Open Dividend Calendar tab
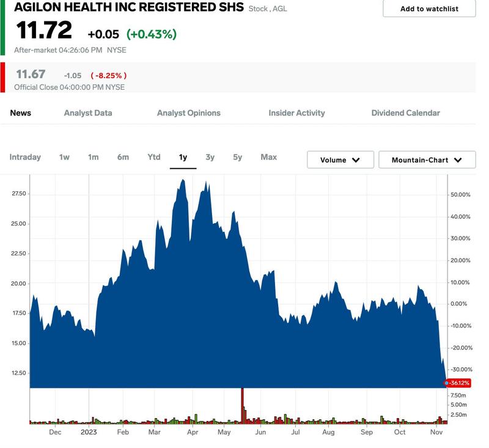The height and width of the screenshot is (448, 489). pyautogui.click(x=405, y=113)
